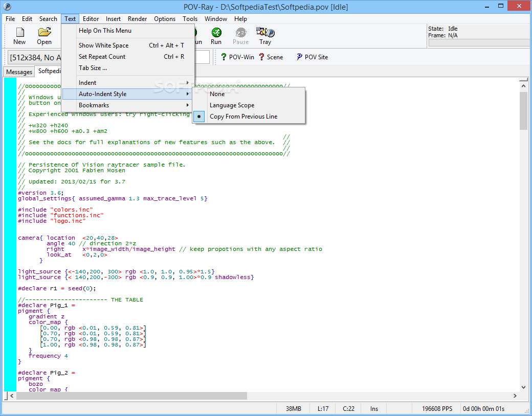Screen dimensions: 532x416
Task: Click the cyan editor left margin
Action: coord(10,234)
